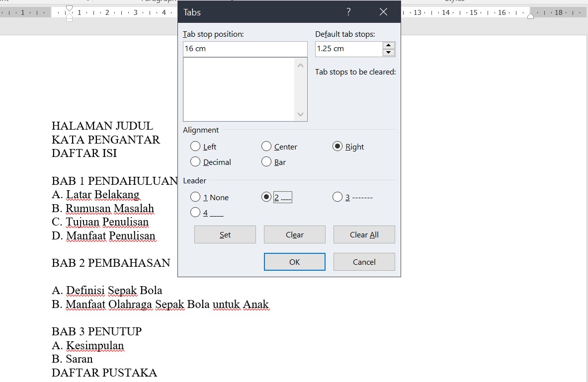
Task: Increase default tab stops with up arrow
Action: pos(389,45)
